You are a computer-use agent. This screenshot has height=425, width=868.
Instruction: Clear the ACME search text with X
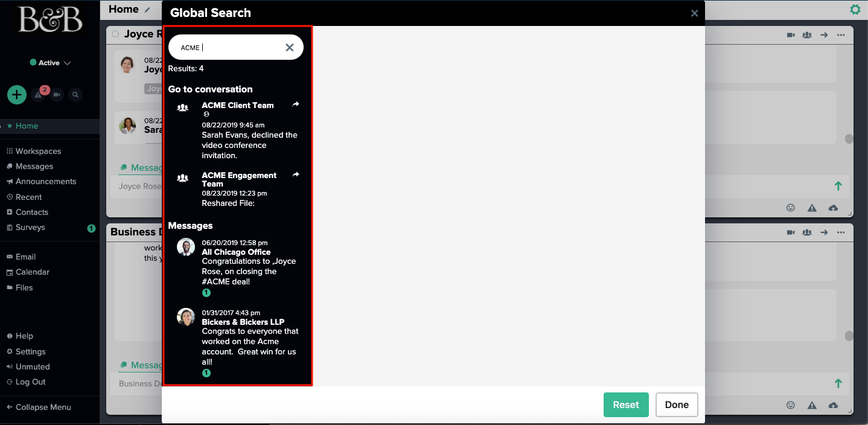click(x=290, y=48)
